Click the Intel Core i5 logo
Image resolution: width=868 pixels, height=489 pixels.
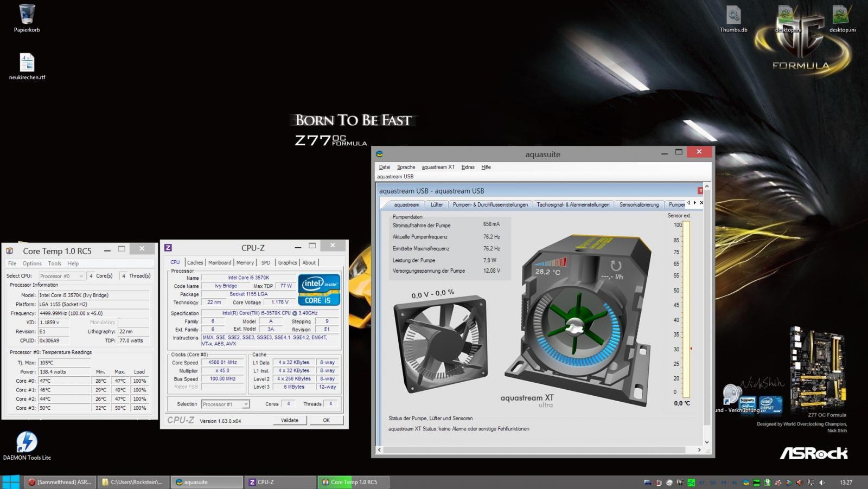(319, 289)
